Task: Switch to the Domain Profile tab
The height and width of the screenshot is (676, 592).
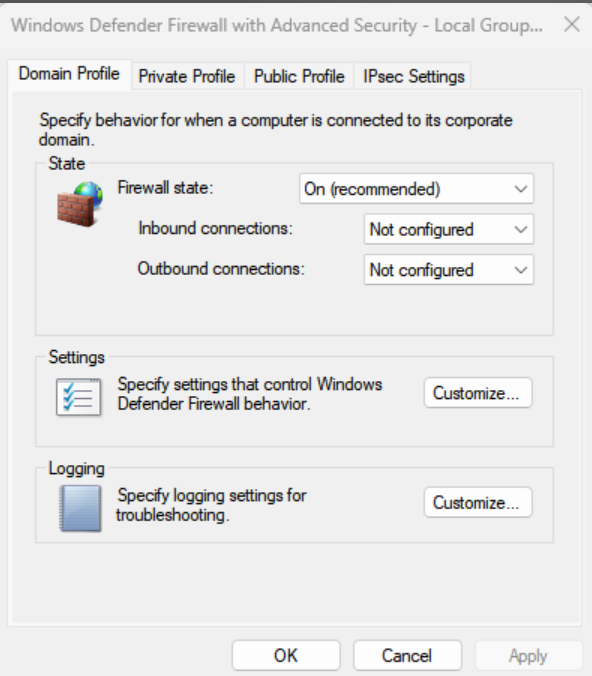Action: click(69, 74)
